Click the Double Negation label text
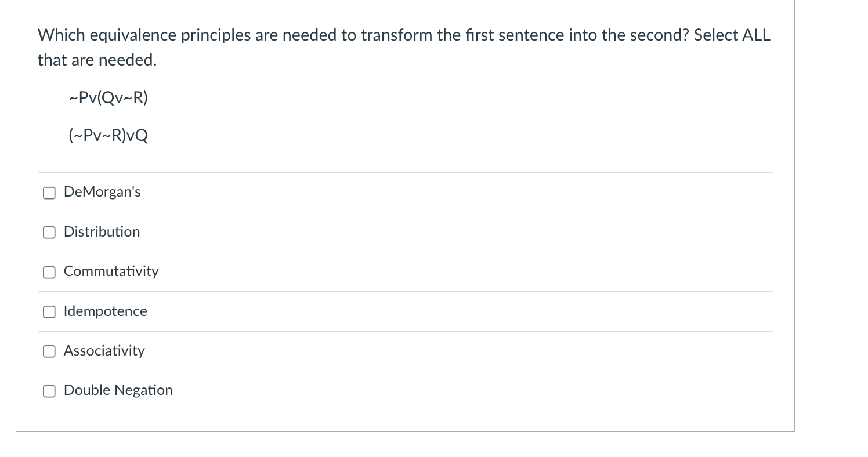The width and height of the screenshot is (868, 457). [118, 390]
